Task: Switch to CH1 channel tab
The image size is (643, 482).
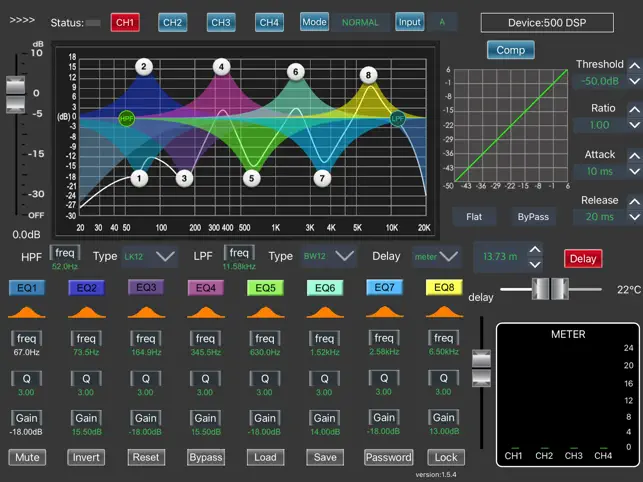Action: pyautogui.click(x=125, y=23)
